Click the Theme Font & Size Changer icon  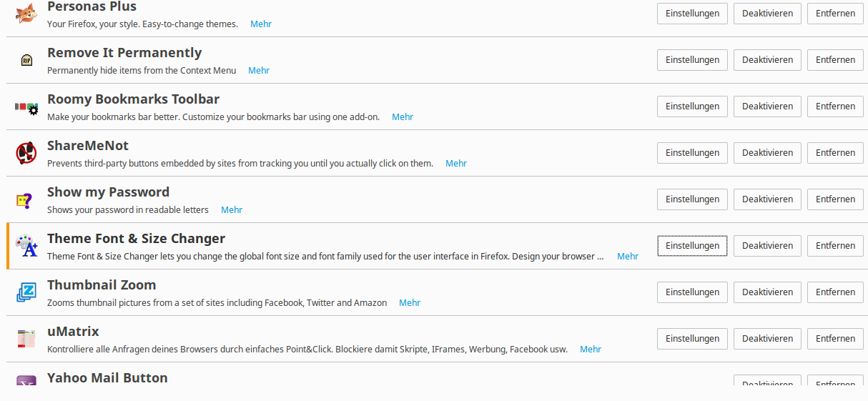coord(26,246)
